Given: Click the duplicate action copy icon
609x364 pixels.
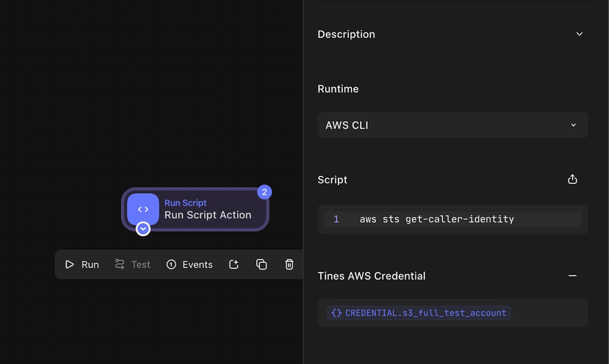Looking at the screenshot, I should [x=261, y=264].
